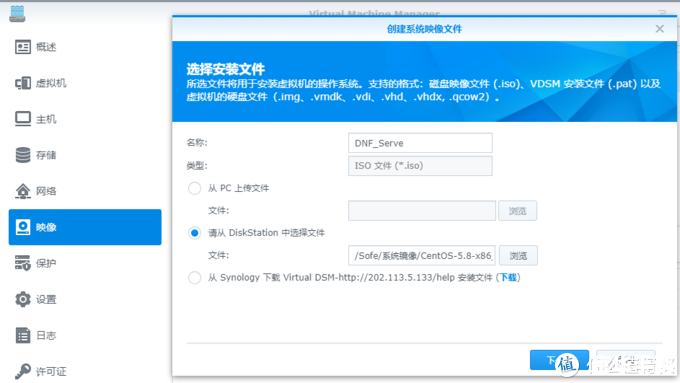Screen dimensions: 680x383
Task: Go to 概述 menu label
Action: click(46, 47)
